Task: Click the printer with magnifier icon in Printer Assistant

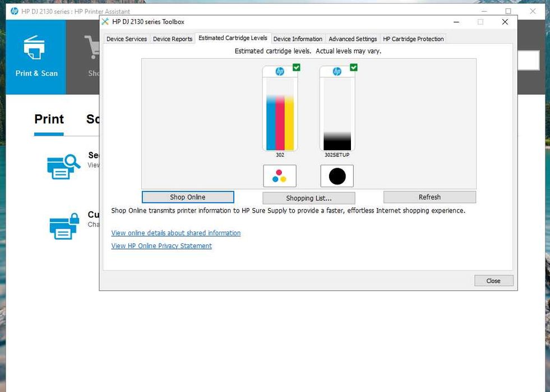Action: click(x=63, y=167)
